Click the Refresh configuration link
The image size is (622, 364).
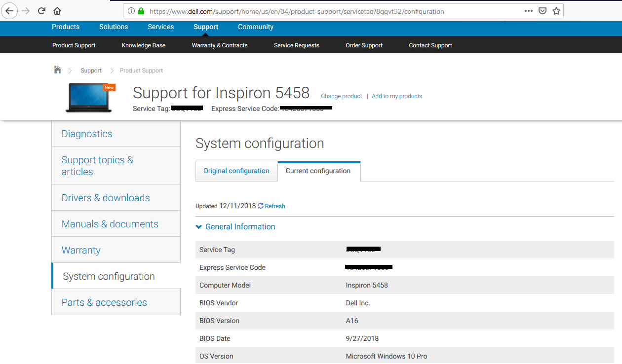(x=272, y=206)
